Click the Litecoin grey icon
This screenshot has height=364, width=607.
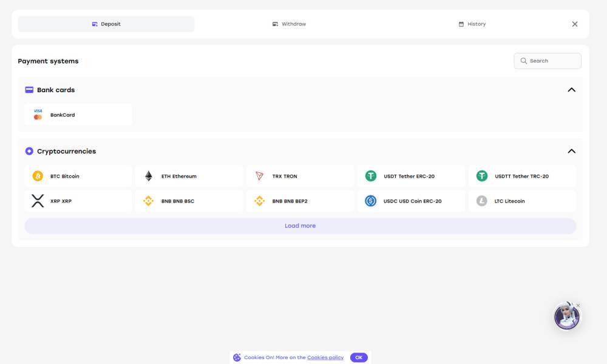pyautogui.click(x=481, y=201)
